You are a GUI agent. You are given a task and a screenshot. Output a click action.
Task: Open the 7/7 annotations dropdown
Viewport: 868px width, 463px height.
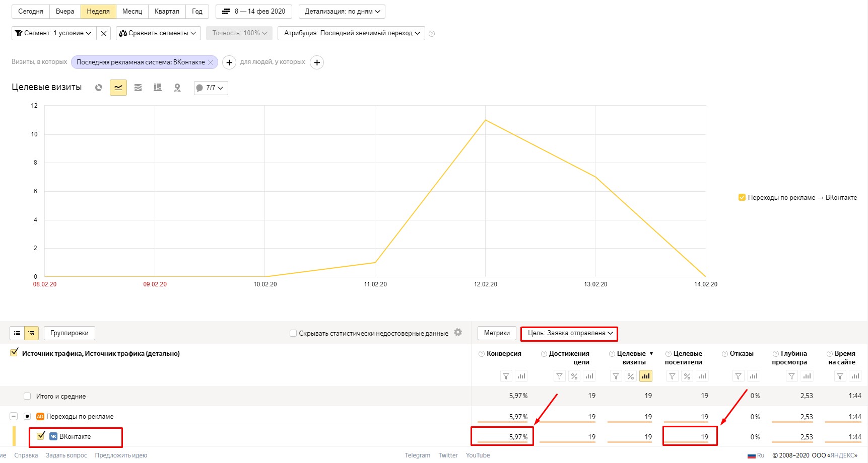point(211,88)
